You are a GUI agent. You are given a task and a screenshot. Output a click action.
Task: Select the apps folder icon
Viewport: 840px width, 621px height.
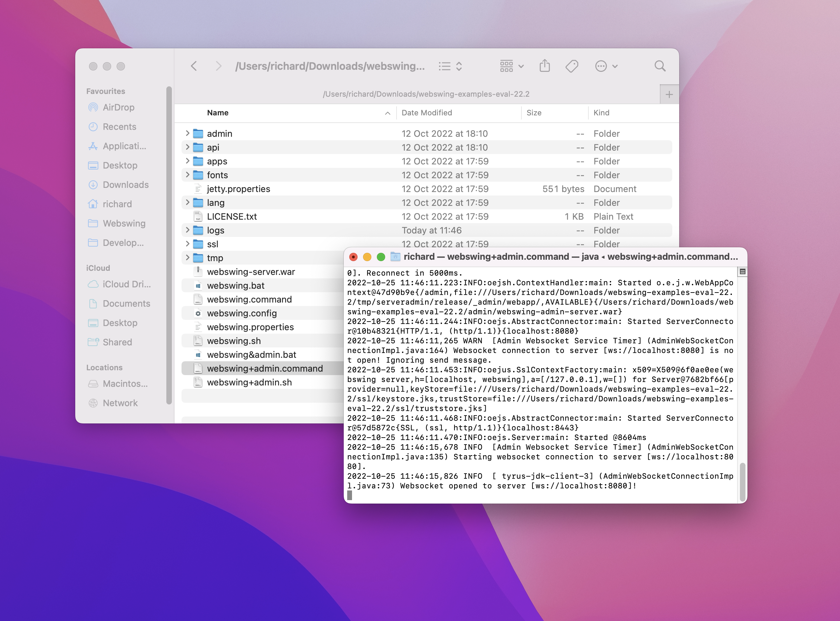coord(198,161)
